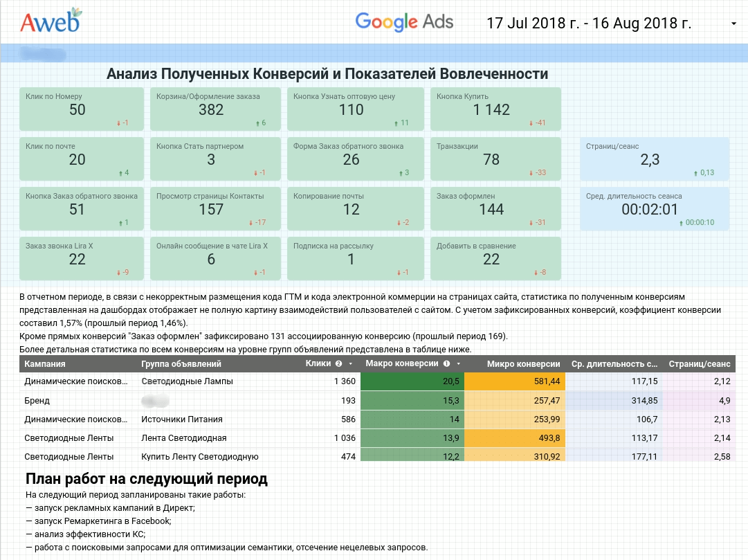
Task: Select the Сред. длительность сеанса scorecard
Action: 655,209
